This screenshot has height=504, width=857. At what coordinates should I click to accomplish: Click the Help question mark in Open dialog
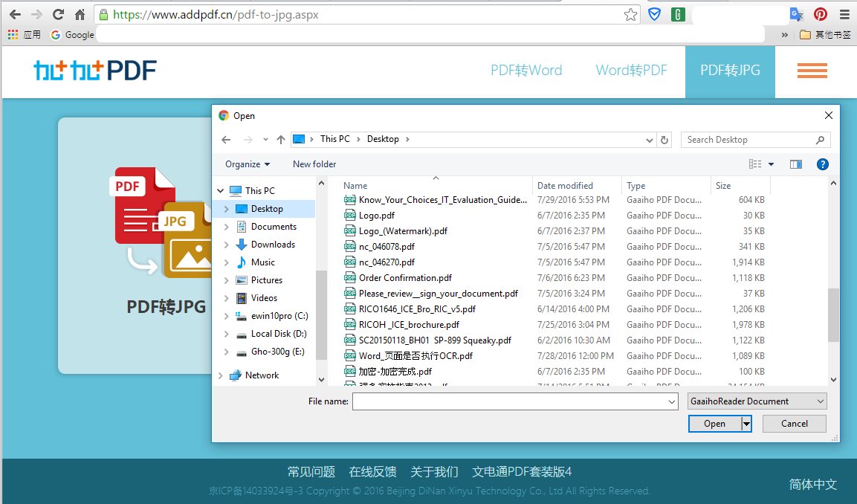tap(822, 164)
